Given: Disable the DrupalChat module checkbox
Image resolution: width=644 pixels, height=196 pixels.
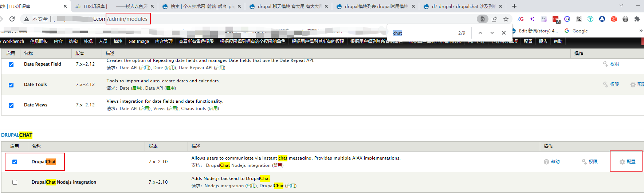Looking at the screenshot, I should (x=15, y=162).
